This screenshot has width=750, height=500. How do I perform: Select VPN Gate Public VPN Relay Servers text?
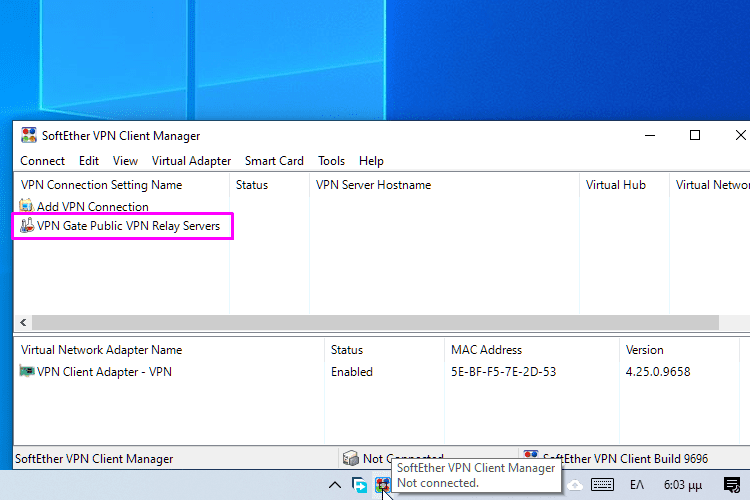[128, 226]
